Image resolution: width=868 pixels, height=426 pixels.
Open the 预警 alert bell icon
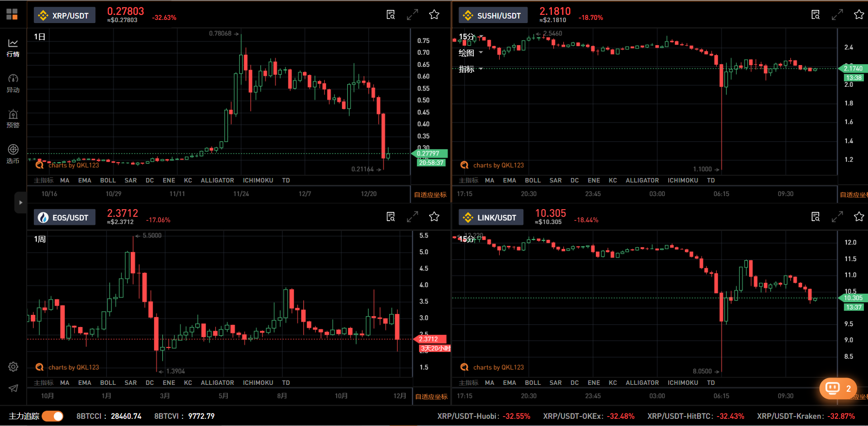(13, 118)
